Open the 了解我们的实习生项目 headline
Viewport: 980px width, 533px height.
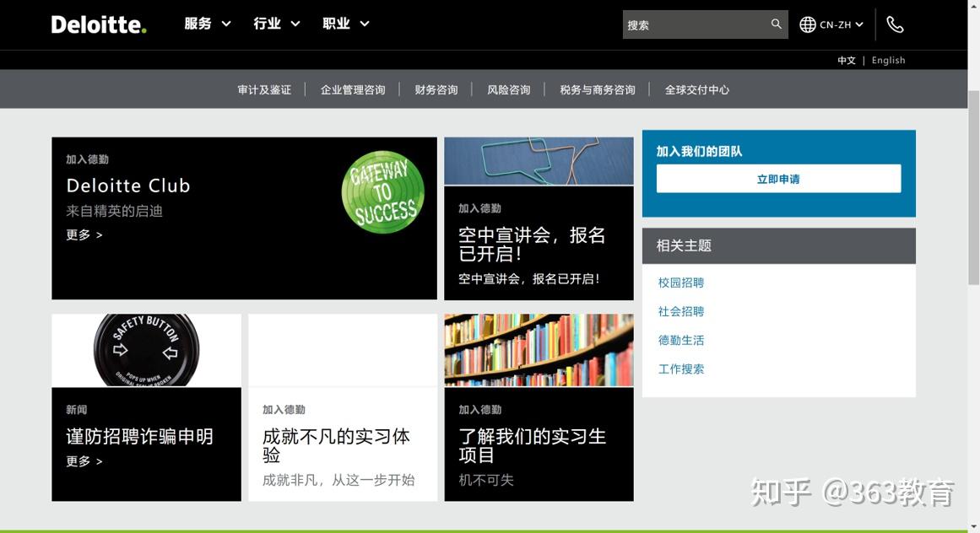(x=533, y=445)
